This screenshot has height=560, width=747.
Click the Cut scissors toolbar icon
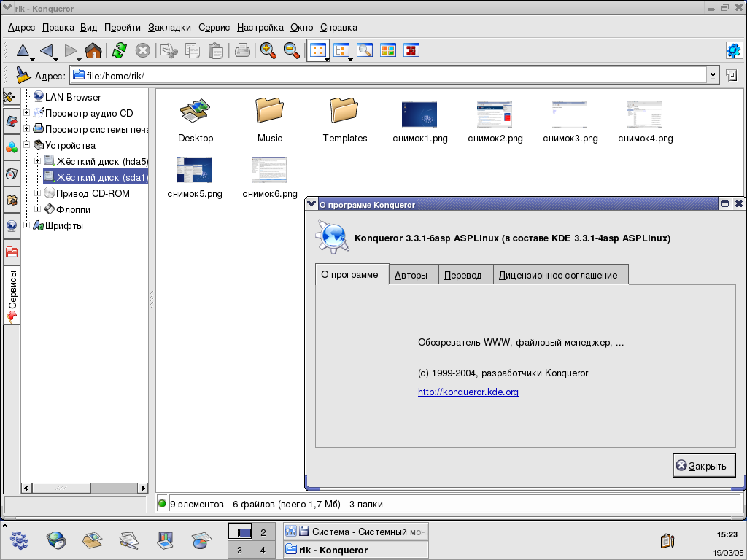point(169,50)
